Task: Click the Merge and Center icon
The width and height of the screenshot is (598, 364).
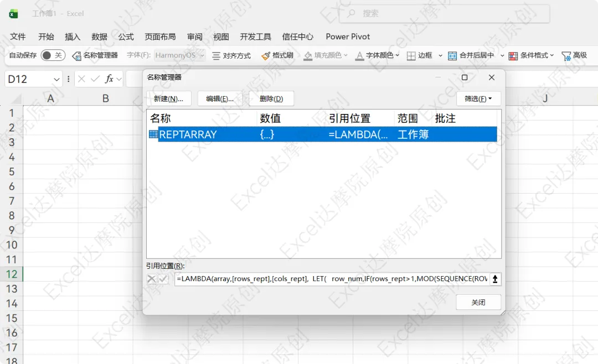Action: (x=452, y=56)
